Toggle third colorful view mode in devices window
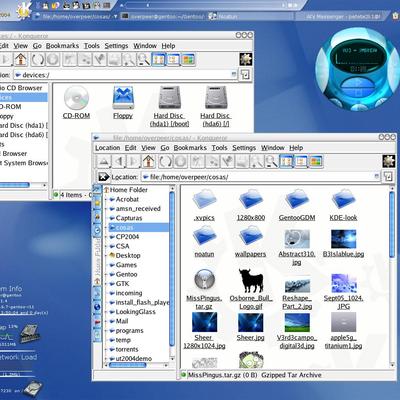400x400 pixels. point(188,60)
